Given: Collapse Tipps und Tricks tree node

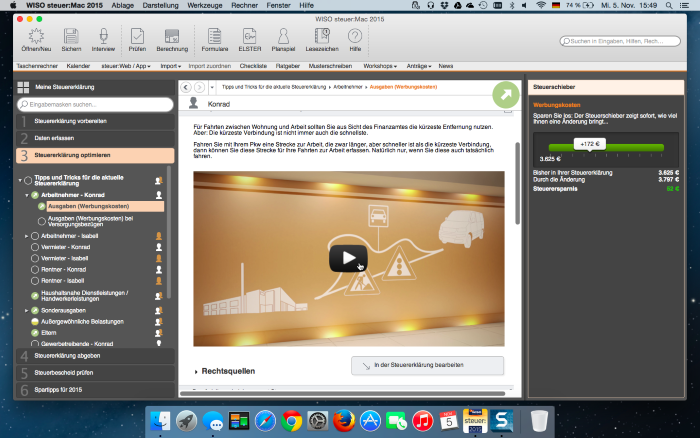Looking at the screenshot, I should click(x=20, y=180).
